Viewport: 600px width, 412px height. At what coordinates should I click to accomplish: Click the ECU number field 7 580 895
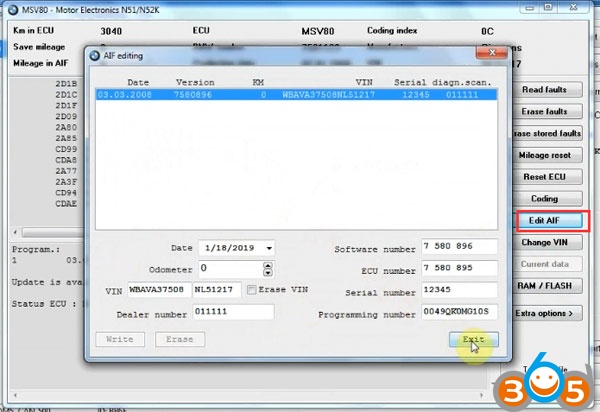pyautogui.click(x=459, y=268)
